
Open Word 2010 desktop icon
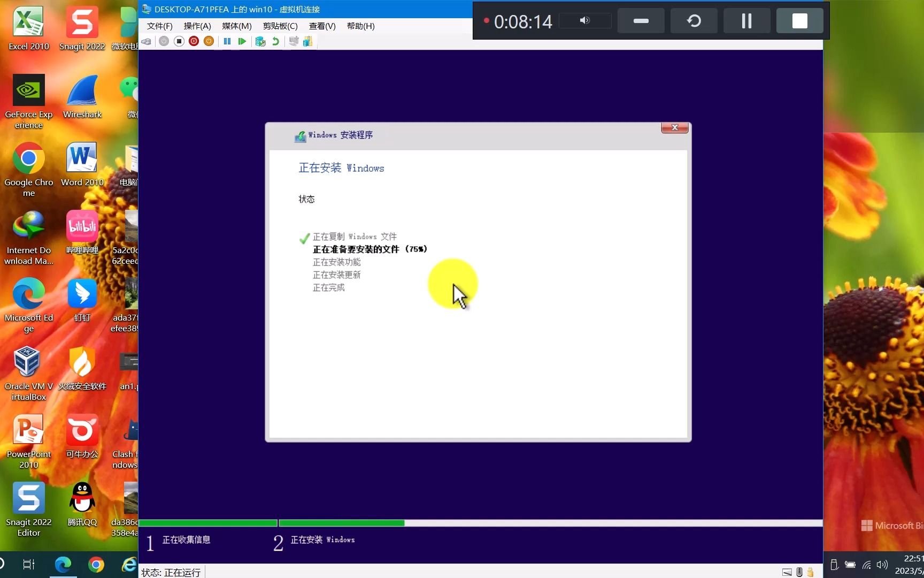[x=82, y=165]
